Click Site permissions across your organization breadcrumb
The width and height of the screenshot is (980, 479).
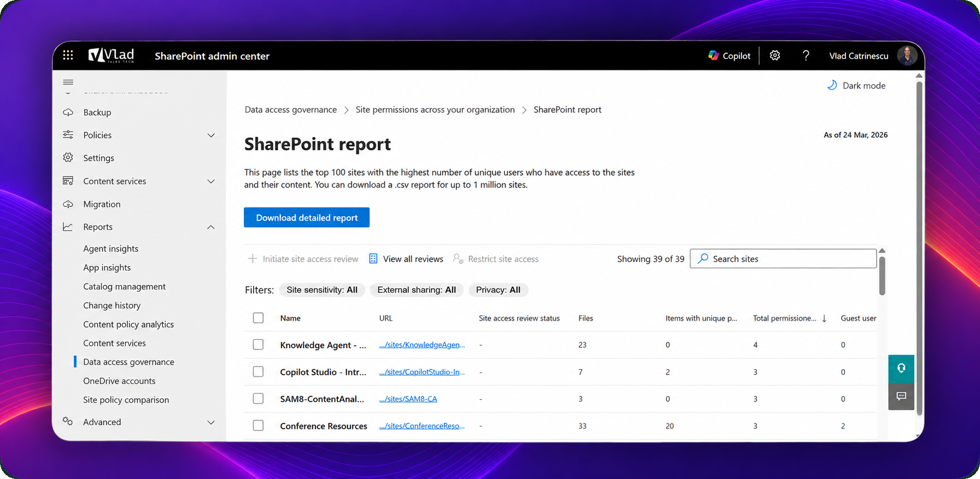[435, 110]
